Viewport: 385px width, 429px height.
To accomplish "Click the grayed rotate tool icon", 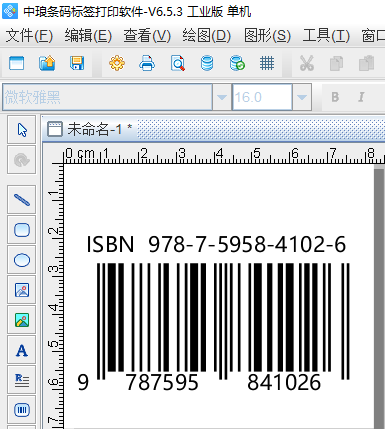I will (x=22, y=160).
